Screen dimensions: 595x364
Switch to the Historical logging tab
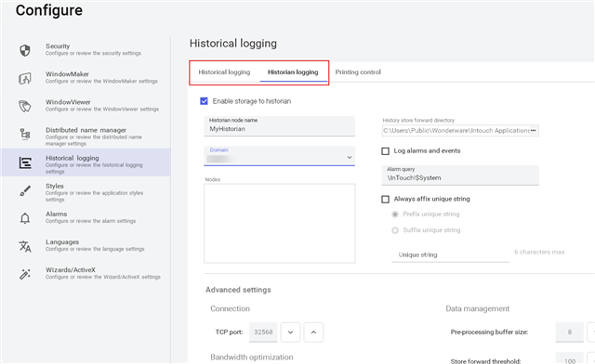(224, 72)
